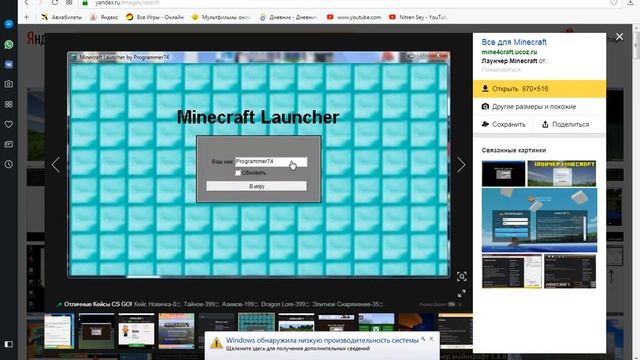This screenshot has height=360, width=640.
Task: Reload the page with the refresh icon
Action: click(54, 2)
